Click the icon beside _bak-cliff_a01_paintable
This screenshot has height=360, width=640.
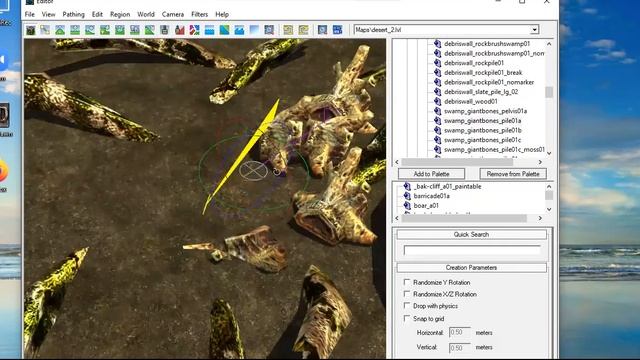(407, 186)
